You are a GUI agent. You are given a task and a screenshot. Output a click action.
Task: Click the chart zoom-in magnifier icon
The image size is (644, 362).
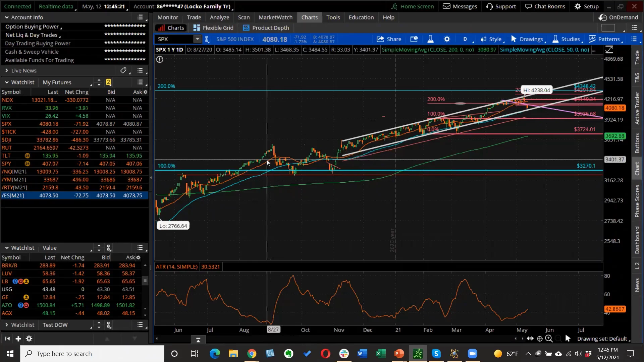click(549, 339)
